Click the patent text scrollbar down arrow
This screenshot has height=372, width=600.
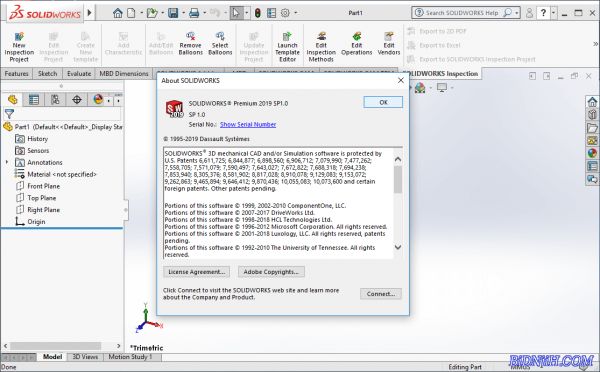(398, 247)
